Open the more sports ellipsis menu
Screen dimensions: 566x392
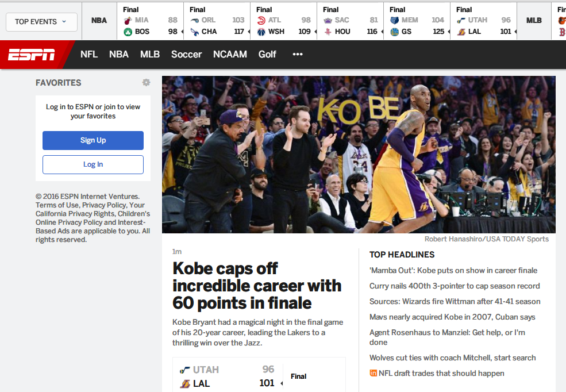(x=297, y=55)
